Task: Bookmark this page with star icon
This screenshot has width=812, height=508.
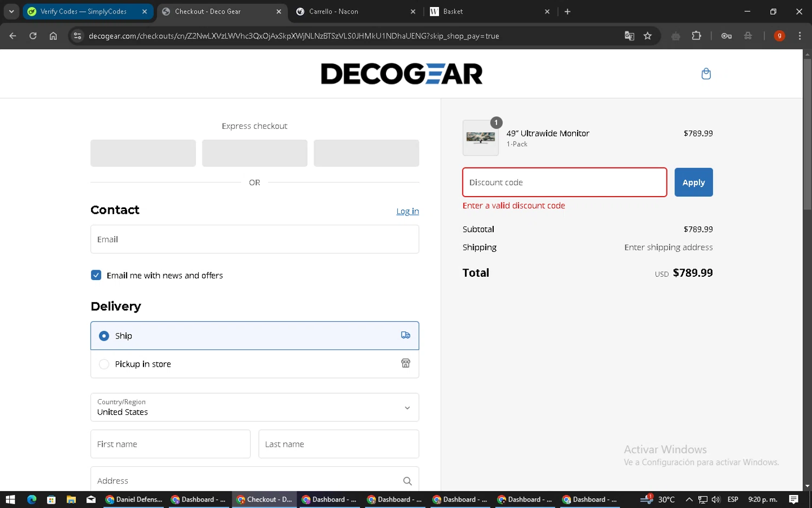Action: pyautogui.click(x=647, y=36)
